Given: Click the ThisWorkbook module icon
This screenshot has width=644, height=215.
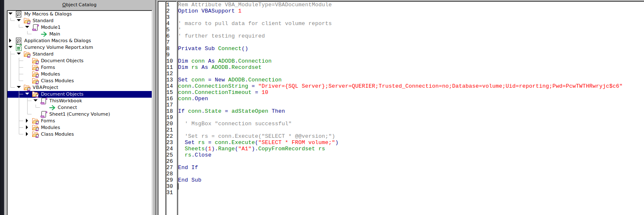Looking at the screenshot, I should [43, 101].
